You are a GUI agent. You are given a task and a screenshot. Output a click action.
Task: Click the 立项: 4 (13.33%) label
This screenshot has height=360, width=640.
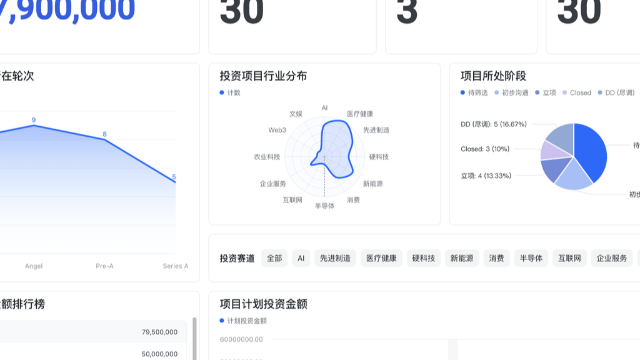click(486, 176)
